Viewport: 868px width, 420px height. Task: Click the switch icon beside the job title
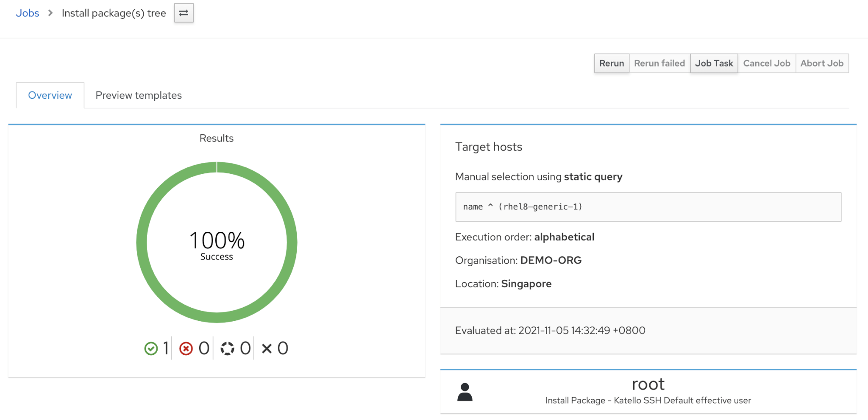[184, 13]
